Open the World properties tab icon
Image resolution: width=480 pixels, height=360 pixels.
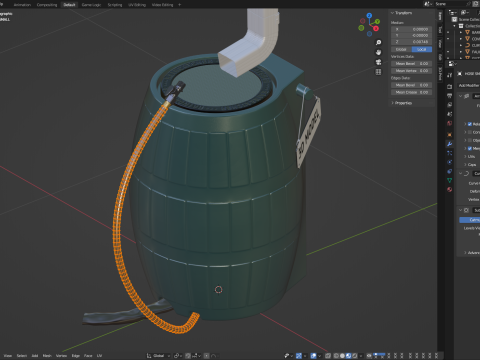point(450,123)
